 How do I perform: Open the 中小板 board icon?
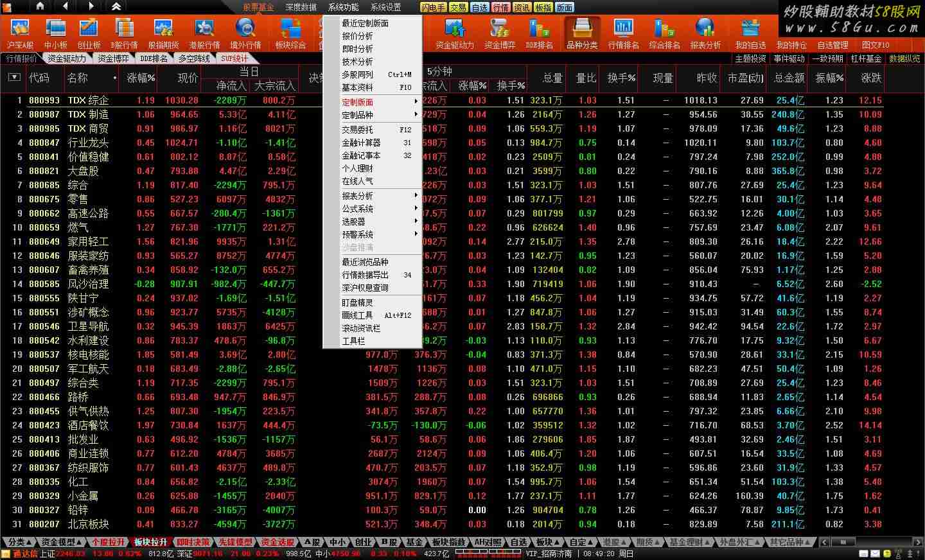[x=56, y=33]
